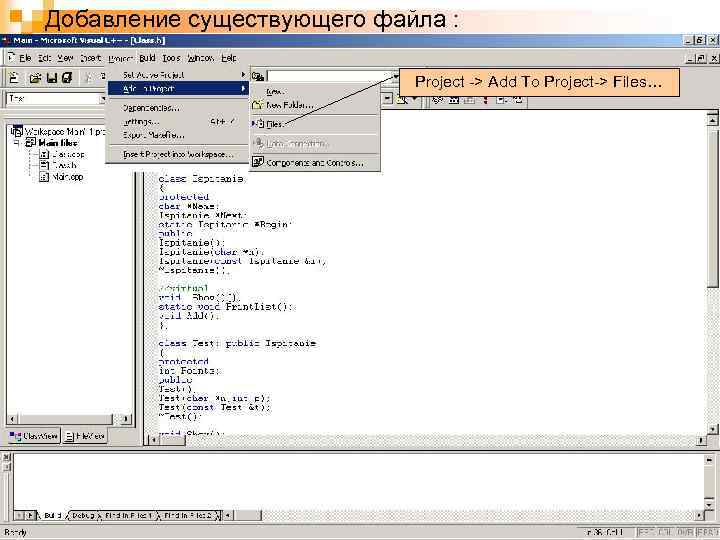Click the OVR indicator in status bar

686,532
